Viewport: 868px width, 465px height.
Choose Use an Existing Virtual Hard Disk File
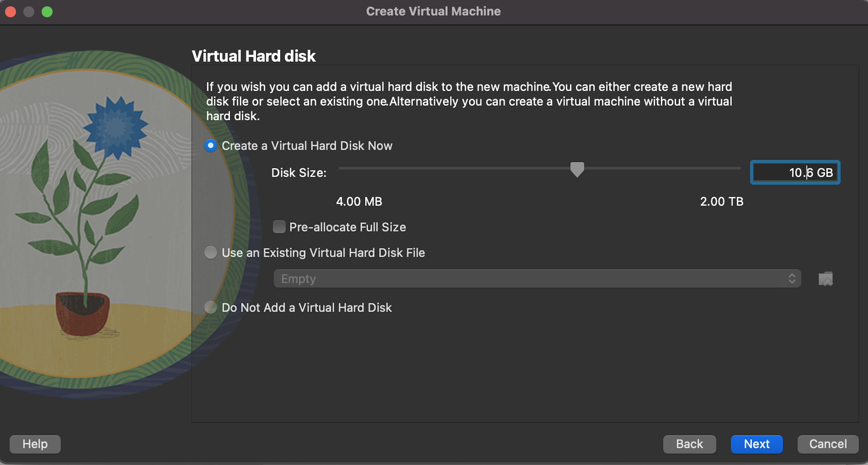(x=211, y=253)
